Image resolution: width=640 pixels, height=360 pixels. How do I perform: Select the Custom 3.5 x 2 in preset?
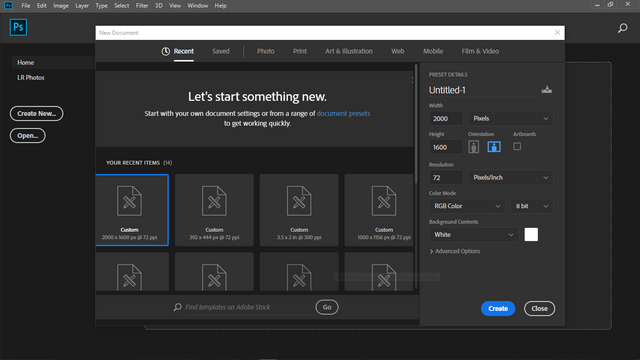(x=299, y=210)
